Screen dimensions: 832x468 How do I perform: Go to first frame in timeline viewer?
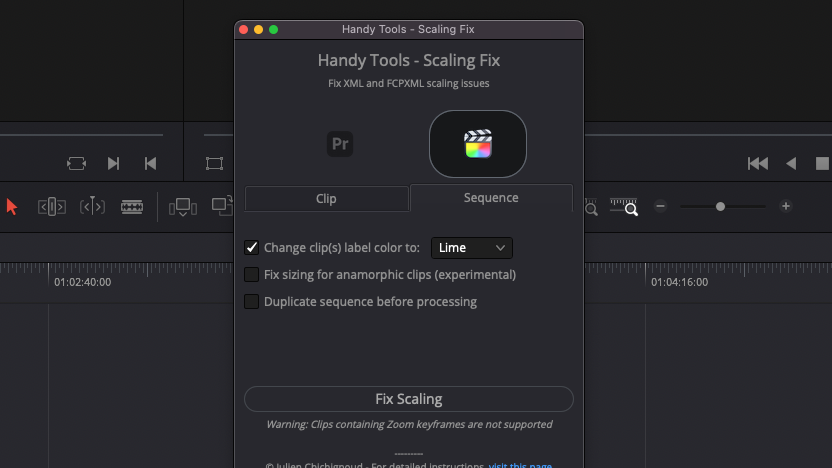758,163
